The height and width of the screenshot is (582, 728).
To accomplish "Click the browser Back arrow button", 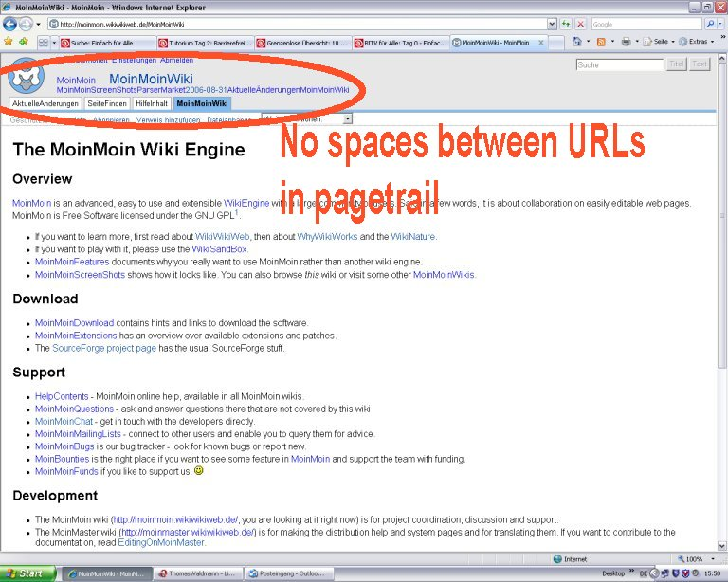I will point(9,24).
